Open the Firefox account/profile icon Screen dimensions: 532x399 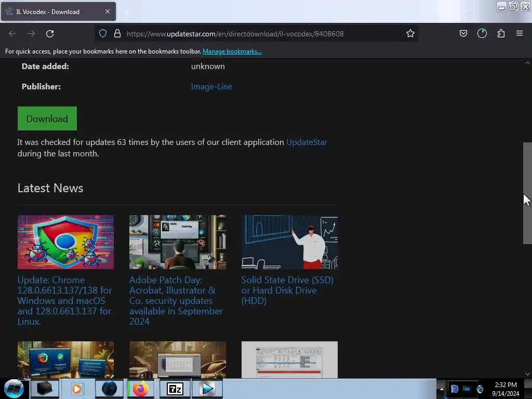482,33
